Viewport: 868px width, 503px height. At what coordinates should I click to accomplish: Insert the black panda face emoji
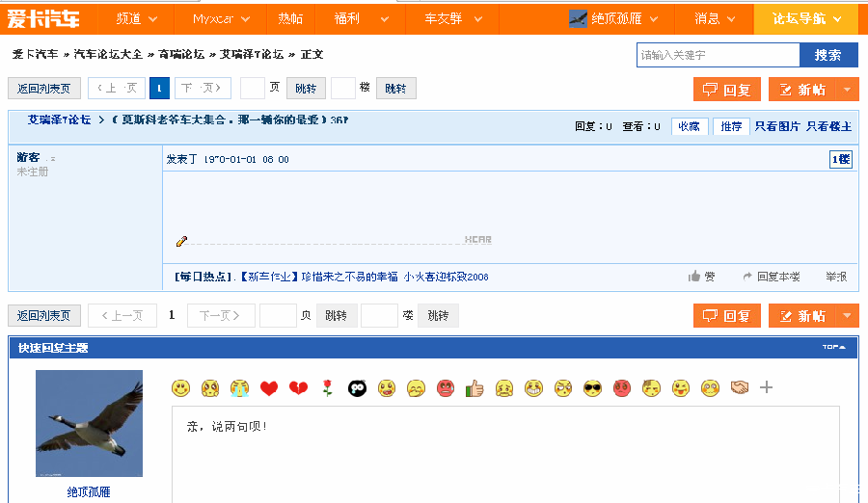(x=357, y=388)
